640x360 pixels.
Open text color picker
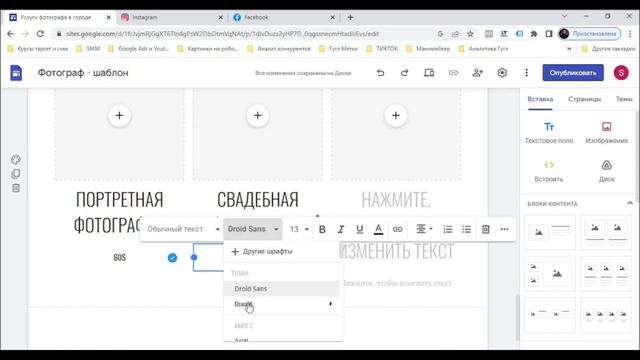[x=378, y=229]
